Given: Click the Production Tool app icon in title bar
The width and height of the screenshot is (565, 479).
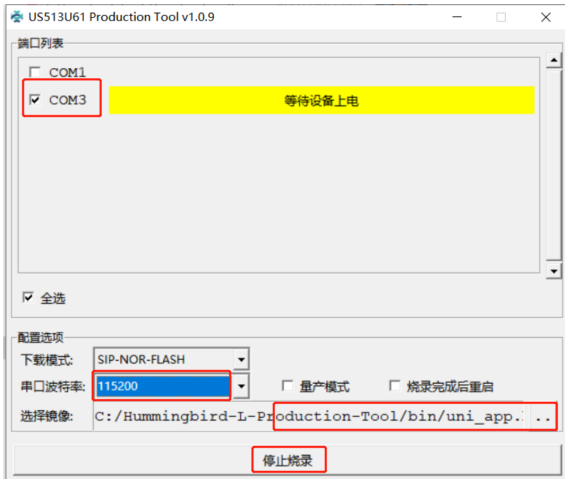Looking at the screenshot, I should (17, 17).
